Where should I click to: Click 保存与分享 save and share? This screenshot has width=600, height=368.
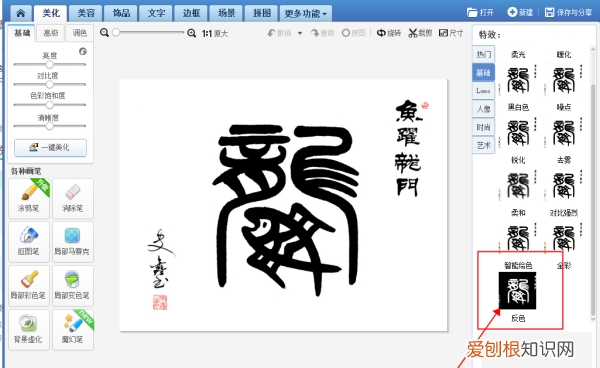point(568,13)
